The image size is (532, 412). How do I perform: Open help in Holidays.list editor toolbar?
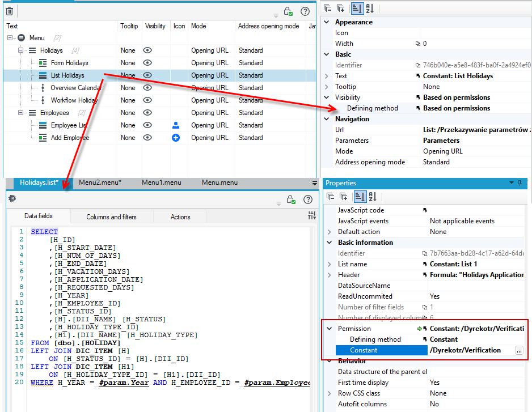[x=308, y=199]
